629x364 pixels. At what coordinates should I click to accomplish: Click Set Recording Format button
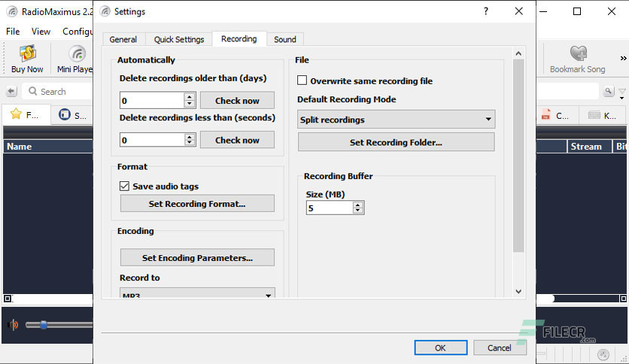tap(197, 203)
